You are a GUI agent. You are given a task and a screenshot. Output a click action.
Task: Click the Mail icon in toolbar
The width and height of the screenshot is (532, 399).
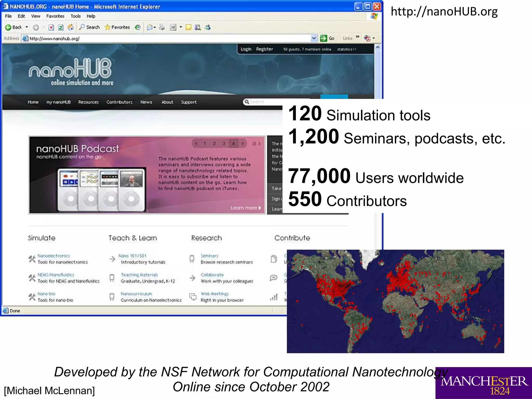tap(150, 27)
